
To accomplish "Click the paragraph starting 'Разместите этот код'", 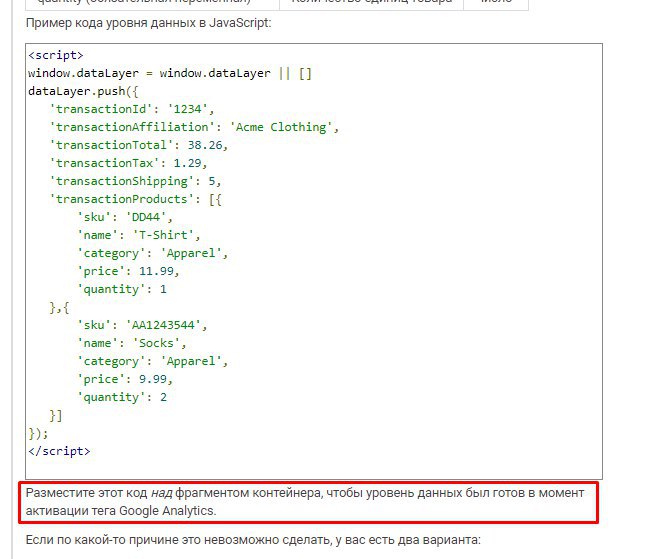I will (305, 502).
